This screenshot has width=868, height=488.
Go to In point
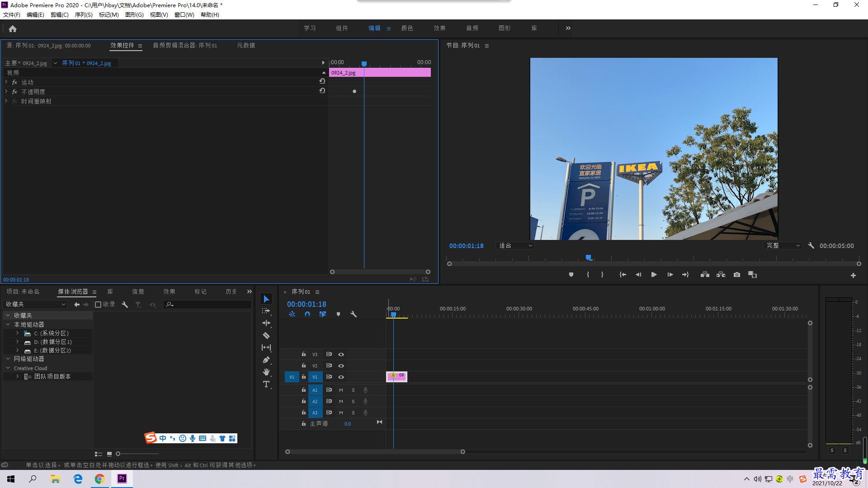pyautogui.click(x=623, y=275)
